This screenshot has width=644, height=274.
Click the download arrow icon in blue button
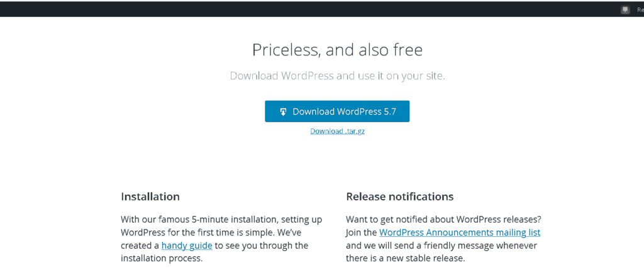pyautogui.click(x=283, y=111)
